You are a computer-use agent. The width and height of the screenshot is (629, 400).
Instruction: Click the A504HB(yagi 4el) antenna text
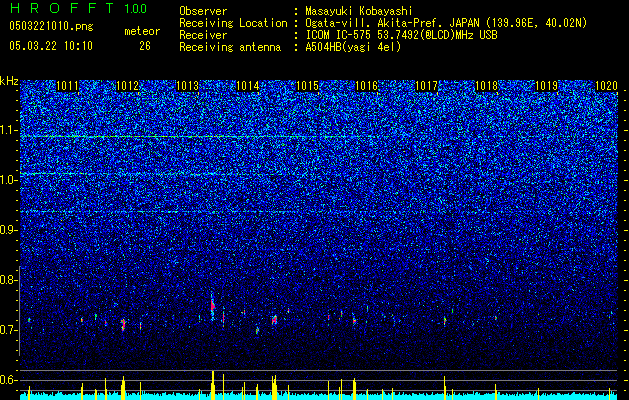pyautogui.click(x=353, y=47)
